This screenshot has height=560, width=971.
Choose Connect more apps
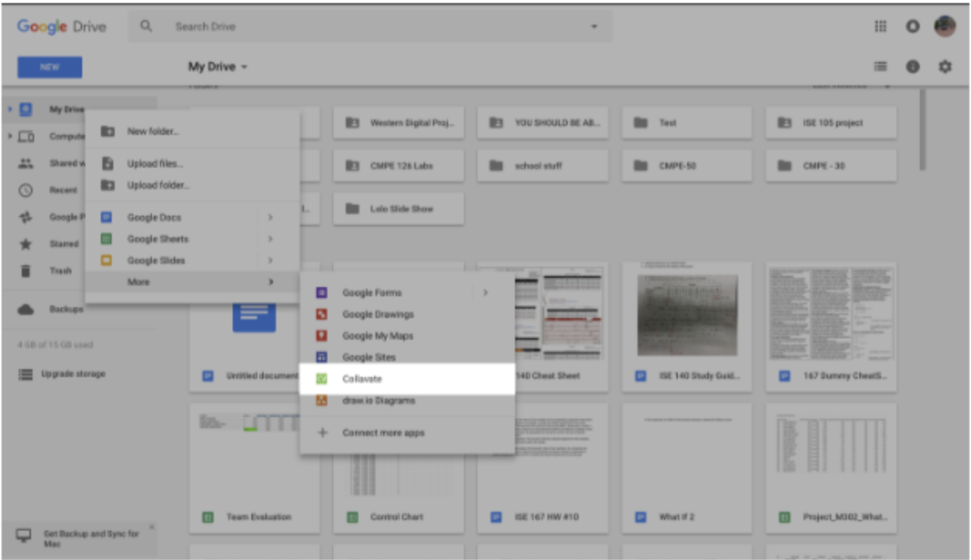[x=407, y=433]
